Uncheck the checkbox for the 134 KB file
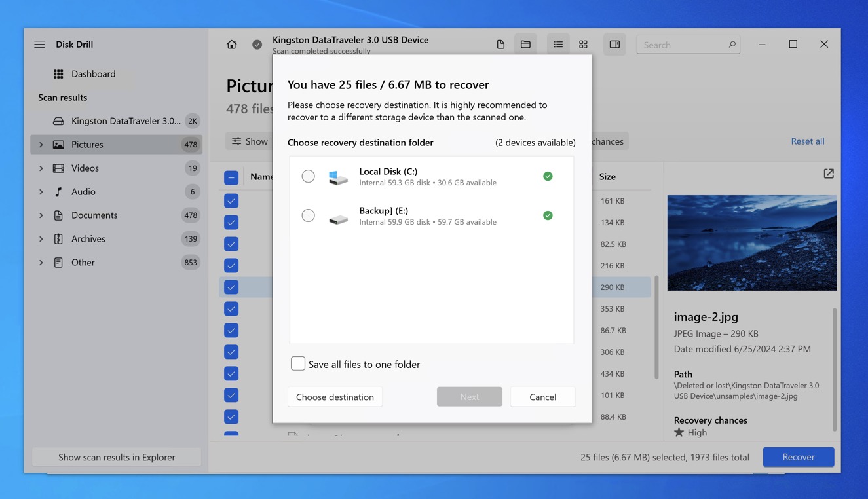Viewport: 868px width, 499px height. [x=231, y=223]
